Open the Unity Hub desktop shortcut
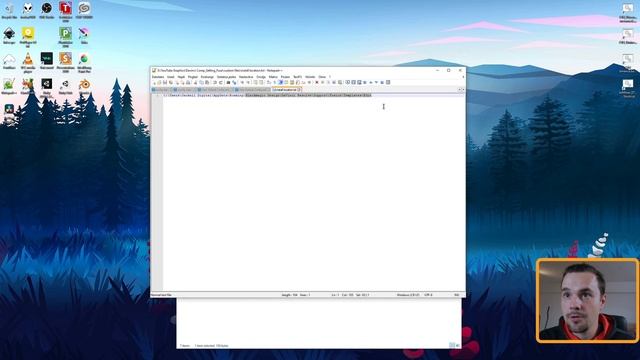 (x=65, y=87)
